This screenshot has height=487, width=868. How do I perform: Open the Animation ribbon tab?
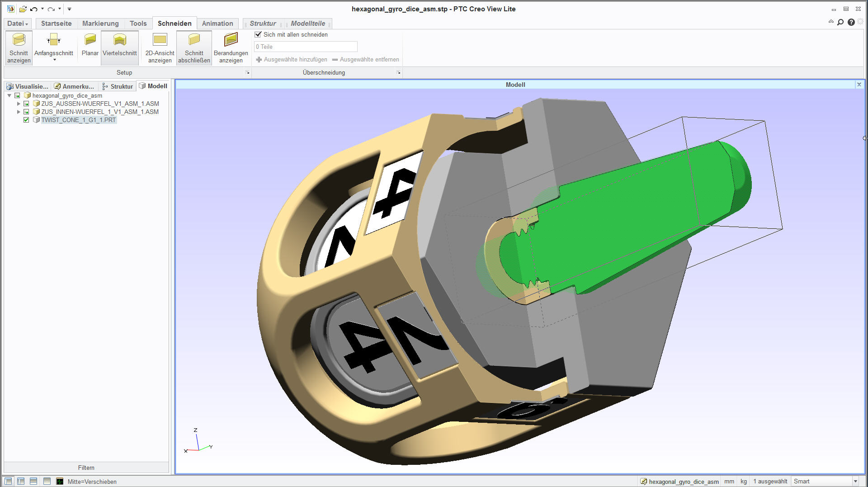pos(217,24)
